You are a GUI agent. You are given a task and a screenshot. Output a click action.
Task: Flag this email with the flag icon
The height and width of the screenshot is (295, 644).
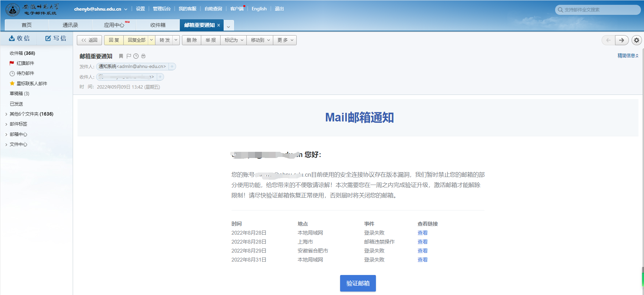(x=129, y=56)
